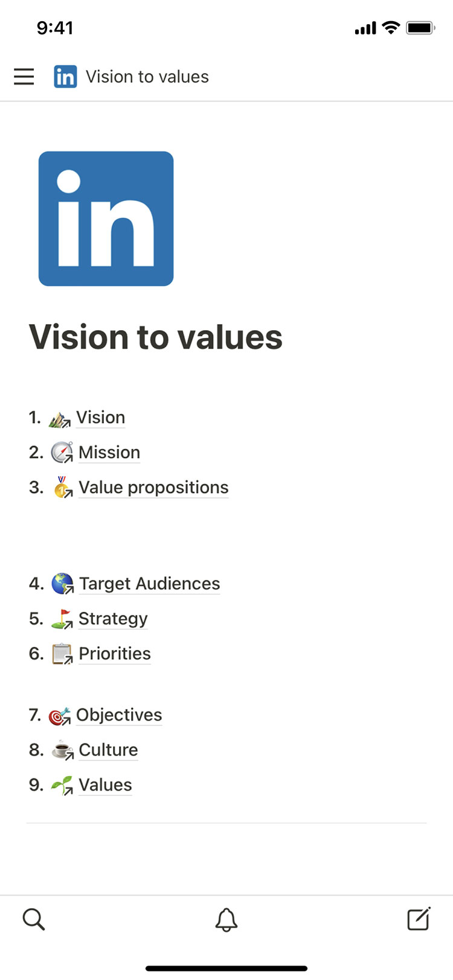This screenshot has width=453, height=980.
Task: Tap the search magnifier icon
Action: tap(34, 919)
